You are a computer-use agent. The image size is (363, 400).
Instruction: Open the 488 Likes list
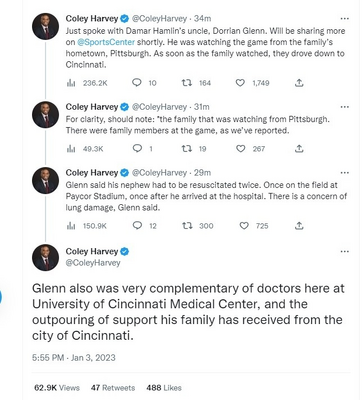coord(164,388)
